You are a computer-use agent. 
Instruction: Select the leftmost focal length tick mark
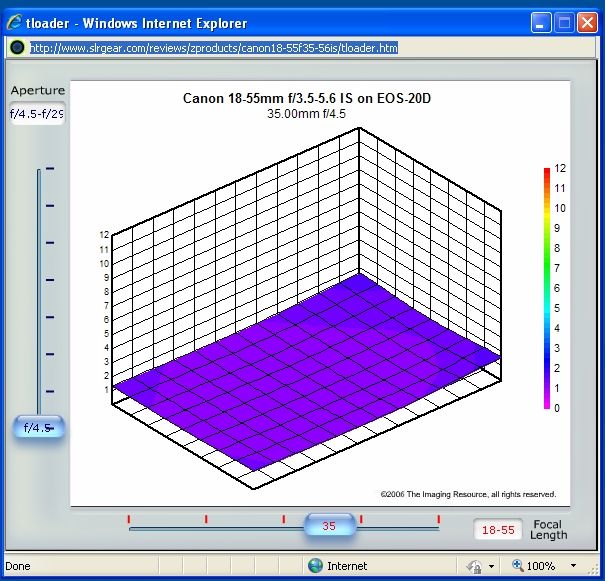(x=129, y=518)
